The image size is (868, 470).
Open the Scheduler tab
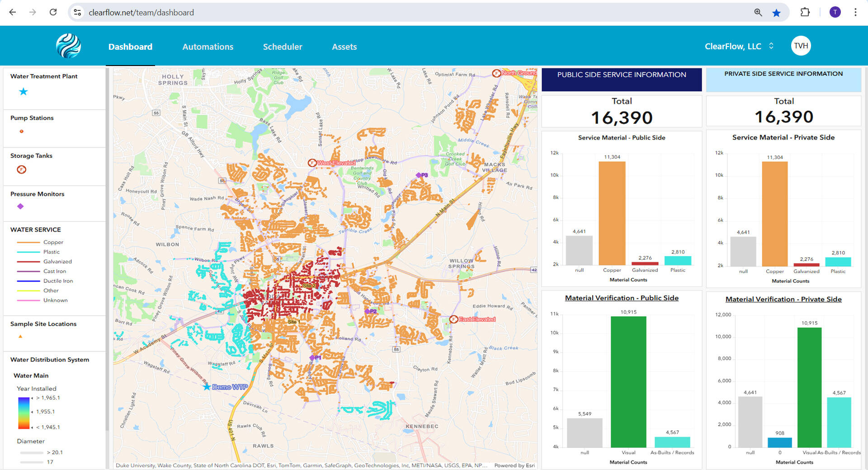click(x=283, y=47)
